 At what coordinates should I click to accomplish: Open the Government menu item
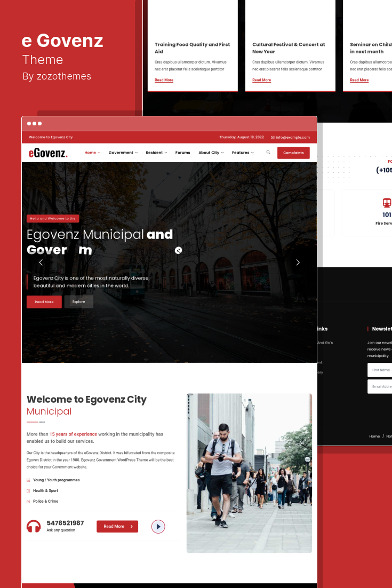pos(121,153)
